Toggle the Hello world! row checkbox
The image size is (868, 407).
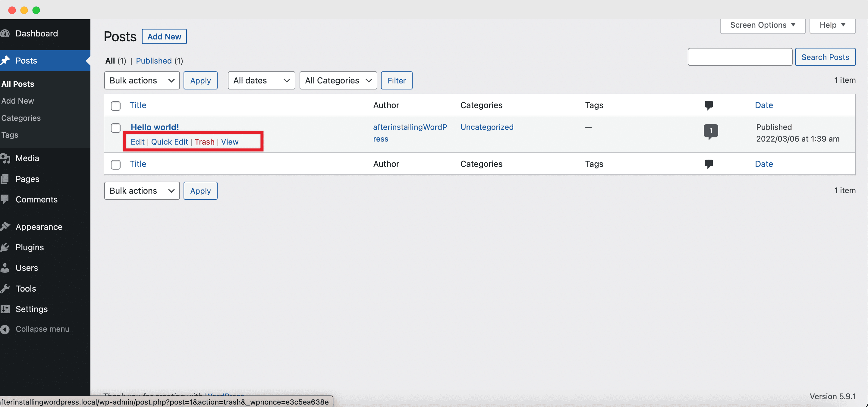pyautogui.click(x=116, y=128)
